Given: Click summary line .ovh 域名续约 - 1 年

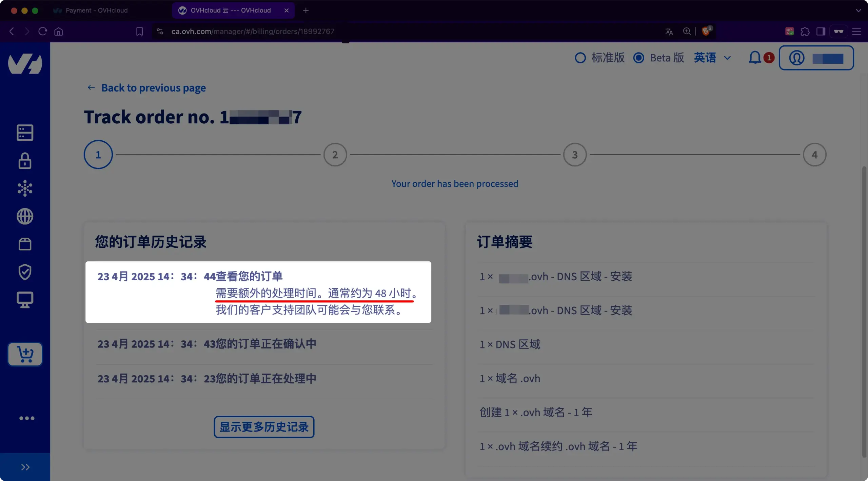Looking at the screenshot, I should [558, 446].
